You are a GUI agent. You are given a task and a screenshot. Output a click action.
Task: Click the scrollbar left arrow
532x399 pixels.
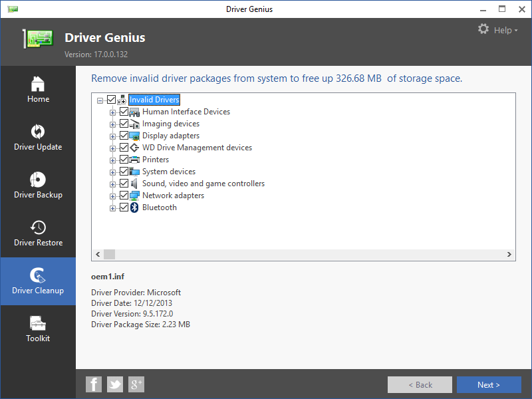[98, 255]
